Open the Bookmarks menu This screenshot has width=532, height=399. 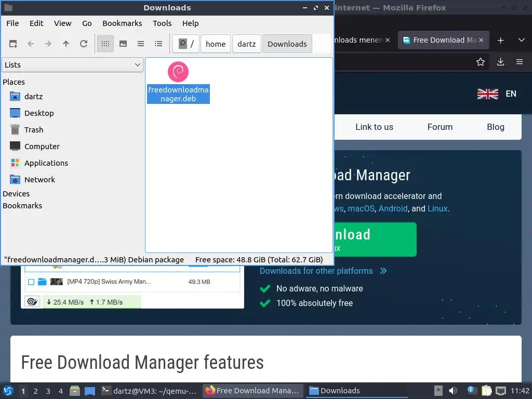click(x=122, y=23)
